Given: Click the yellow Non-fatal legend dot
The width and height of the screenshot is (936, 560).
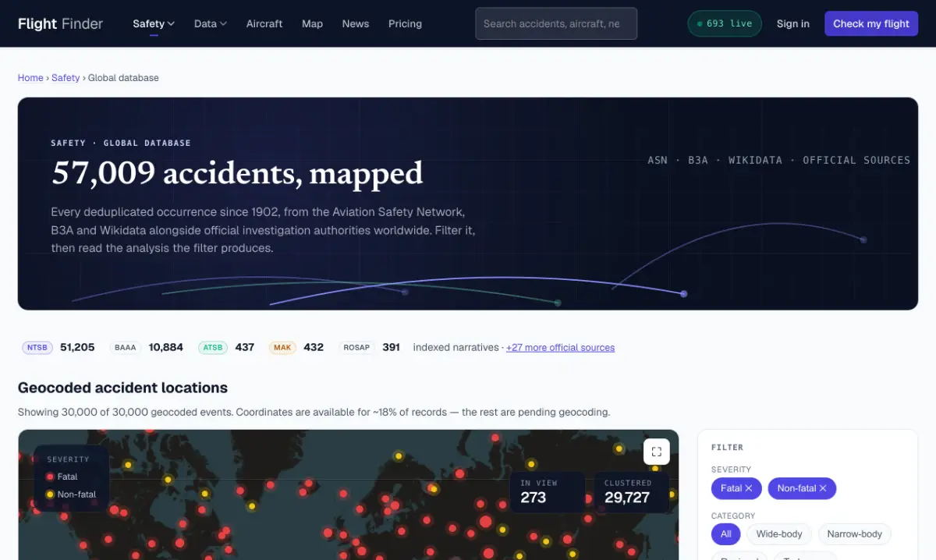Looking at the screenshot, I should click(x=50, y=494).
